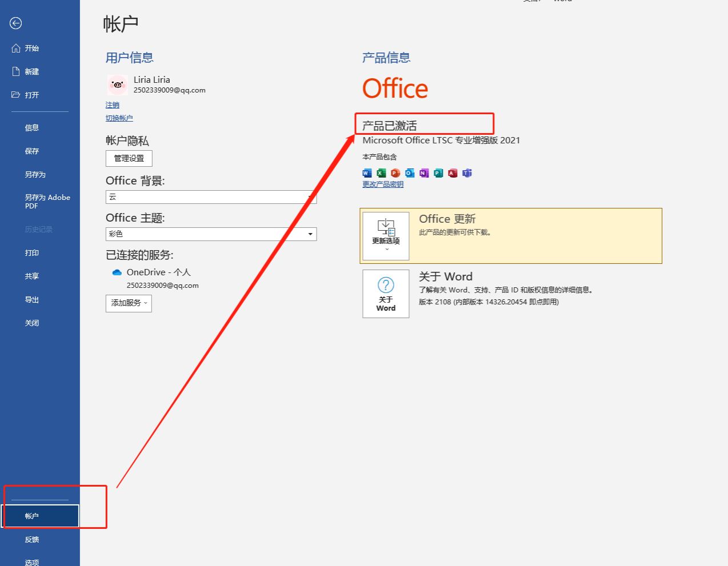Open the Office 主题 dropdown showing 彩色
Image resolution: width=728 pixels, height=566 pixels.
(x=310, y=234)
